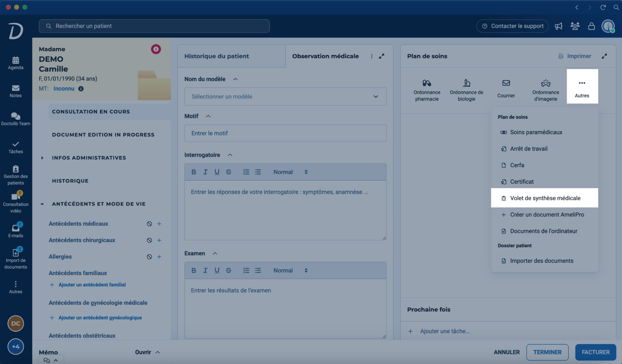Add an allergy with plus icon
This screenshot has width=622, height=364.
click(x=159, y=257)
